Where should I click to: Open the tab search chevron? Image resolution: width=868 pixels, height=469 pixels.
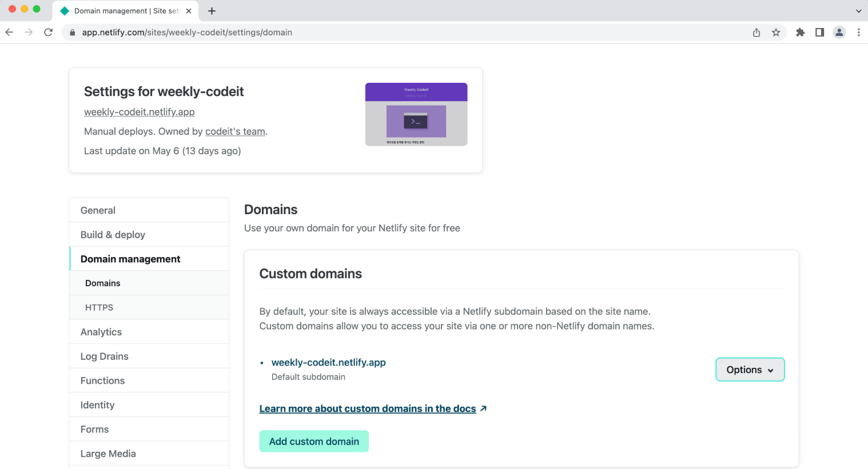coord(858,11)
